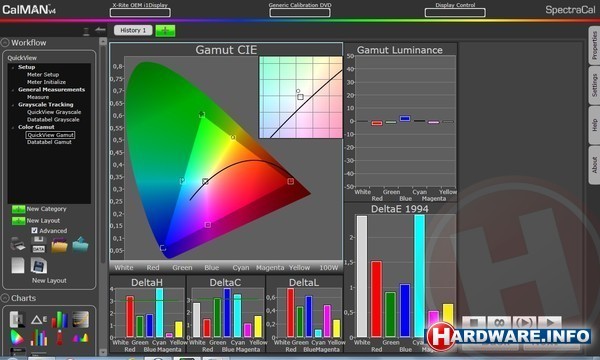
Task: Click the teal export folder icon
Action: pyautogui.click(x=80, y=244)
